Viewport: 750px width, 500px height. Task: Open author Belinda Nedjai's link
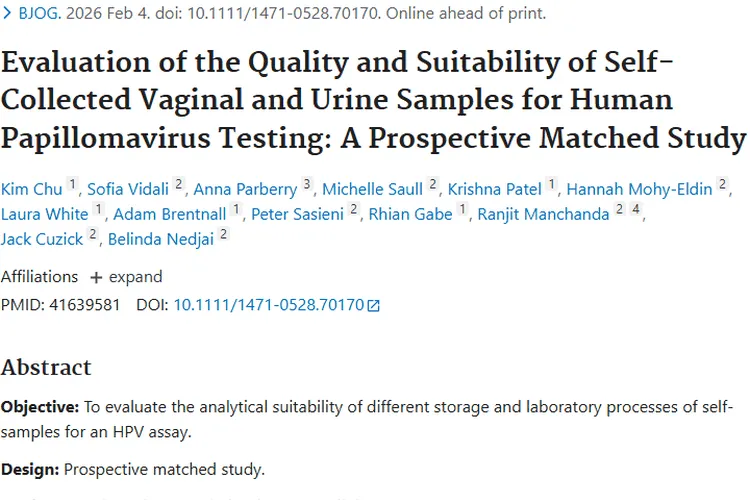(159, 239)
